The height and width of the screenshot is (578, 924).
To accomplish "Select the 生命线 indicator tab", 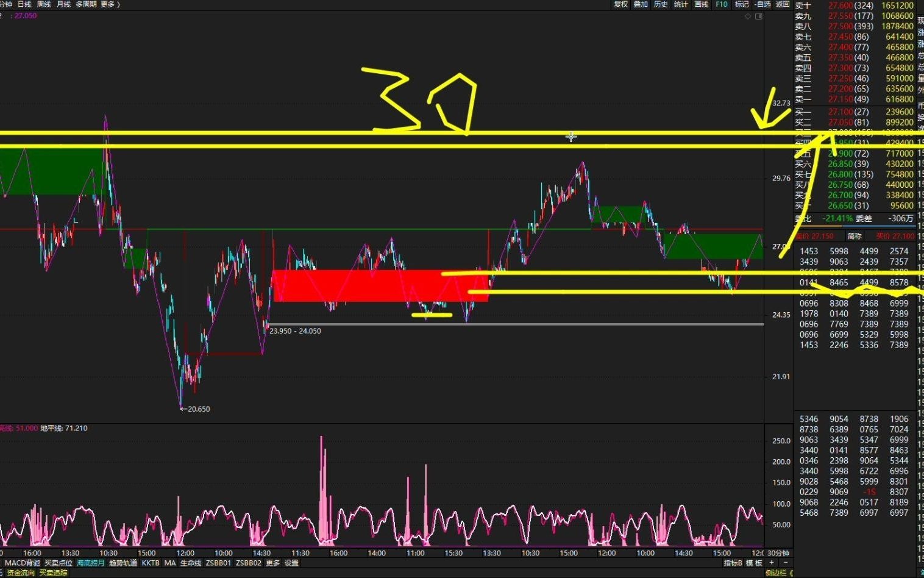I will click(x=191, y=563).
